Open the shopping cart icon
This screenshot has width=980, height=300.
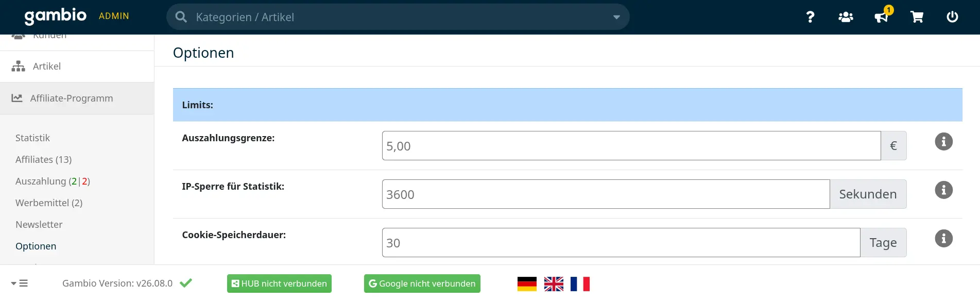click(917, 17)
